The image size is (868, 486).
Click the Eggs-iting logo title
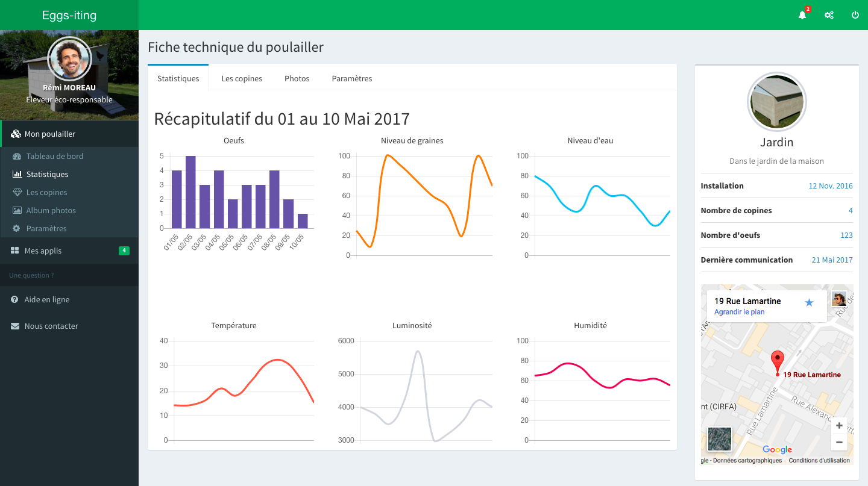point(69,15)
